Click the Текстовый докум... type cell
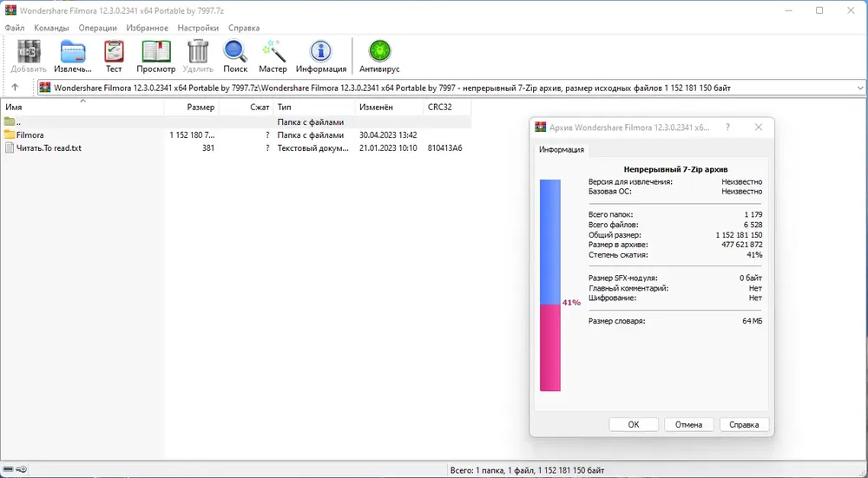 tap(313, 148)
